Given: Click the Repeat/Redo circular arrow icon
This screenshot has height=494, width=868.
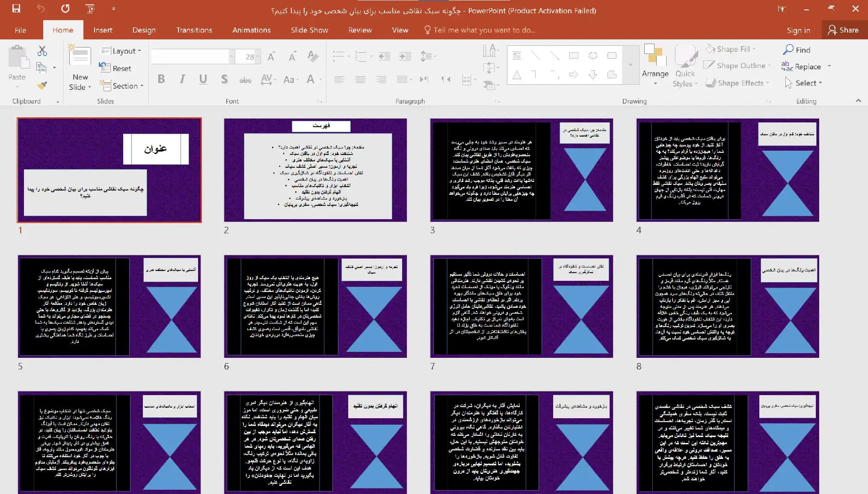Looking at the screenshot, I should pos(65,9).
